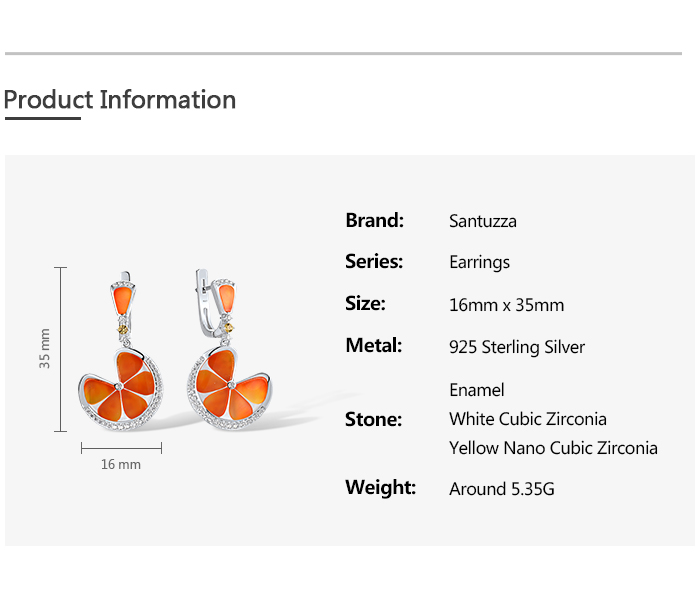Select the White Cubic Zirconia entry
This screenshot has width=700, height=596.
(528, 419)
